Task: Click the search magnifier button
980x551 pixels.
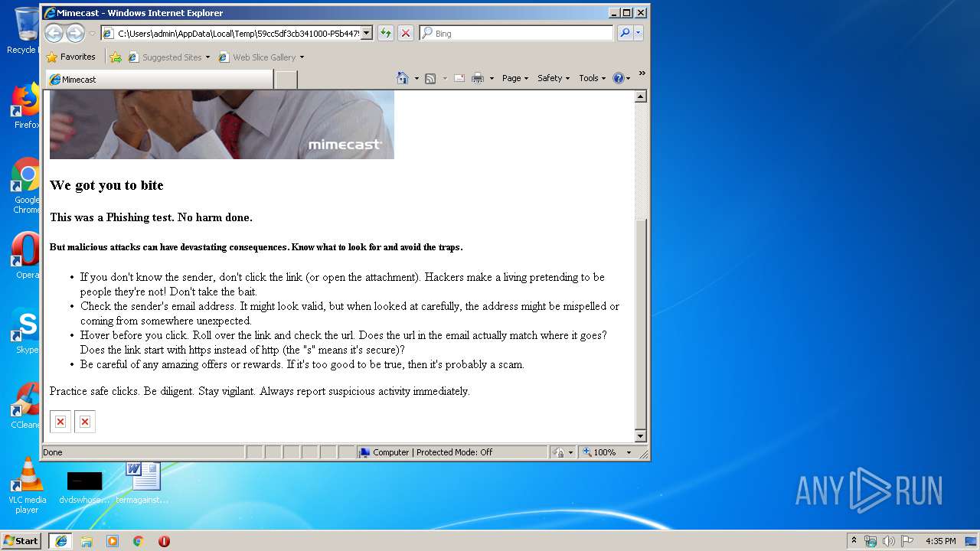Action: 626,33
